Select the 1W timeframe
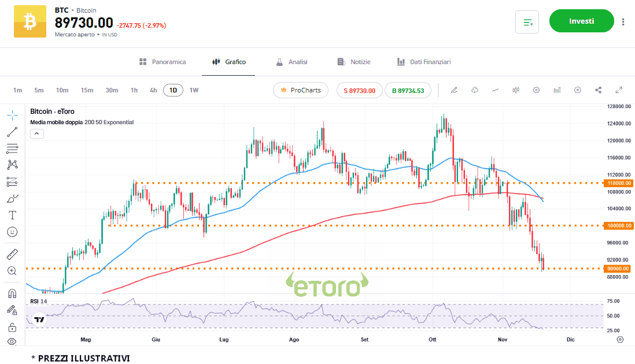The image size is (635, 364). (x=193, y=90)
